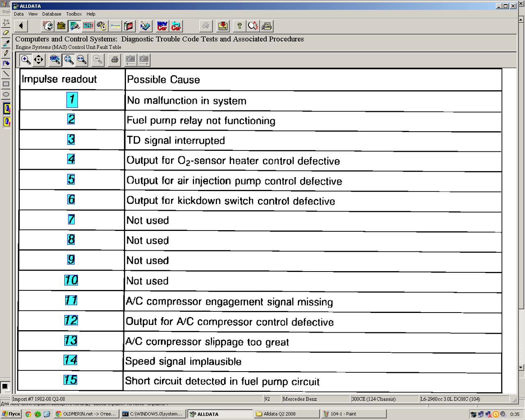Click the fit-width magnifier icon
This screenshot has height=420, width=525.
tap(82, 60)
